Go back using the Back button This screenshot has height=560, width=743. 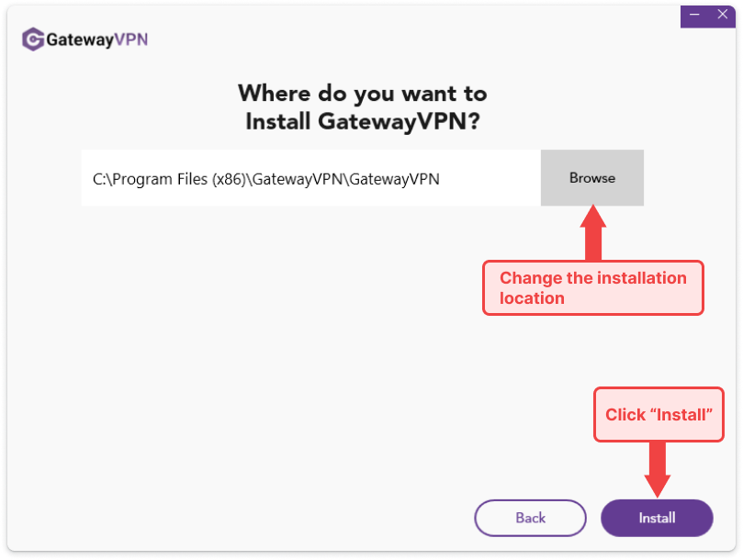530,518
